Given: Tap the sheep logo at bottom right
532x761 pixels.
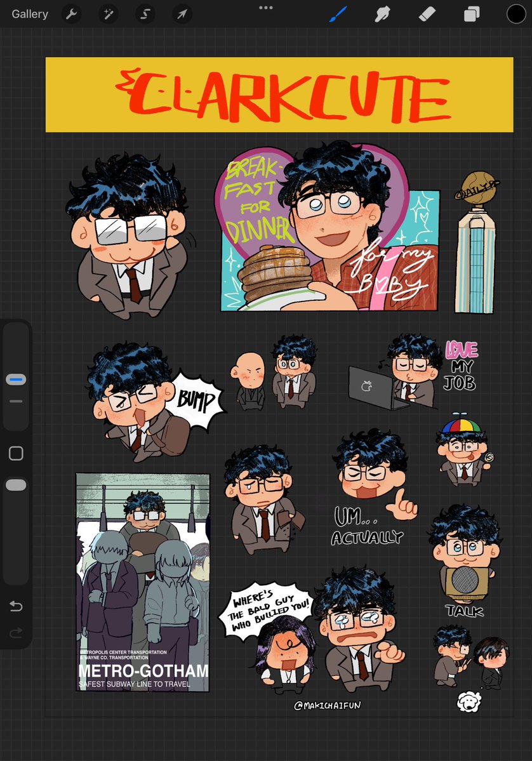Looking at the screenshot, I should point(469,702).
